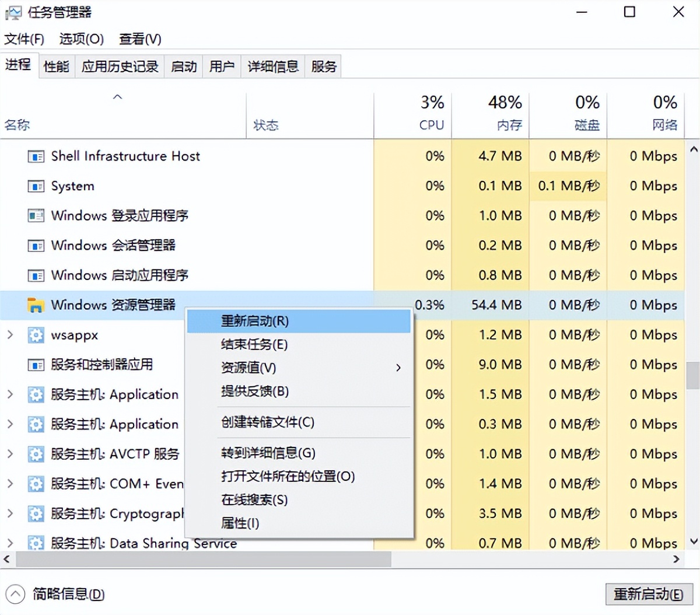This screenshot has height=615, width=700.
Task: Choose 在线搜索(S) in the context menu
Action: coord(299,500)
